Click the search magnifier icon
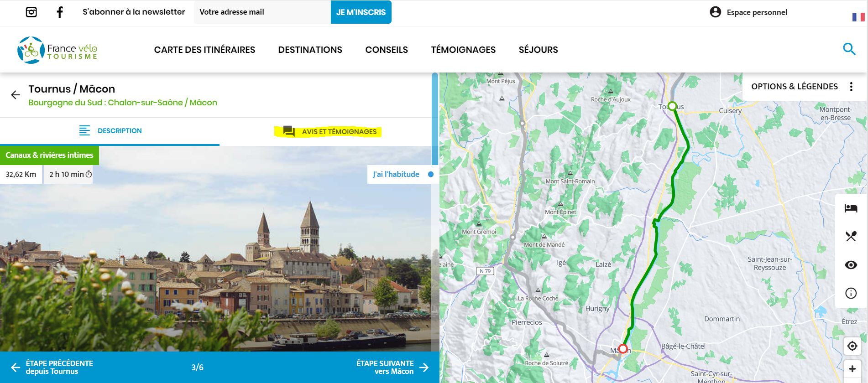This screenshot has width=868, height=383. point(849,49)
